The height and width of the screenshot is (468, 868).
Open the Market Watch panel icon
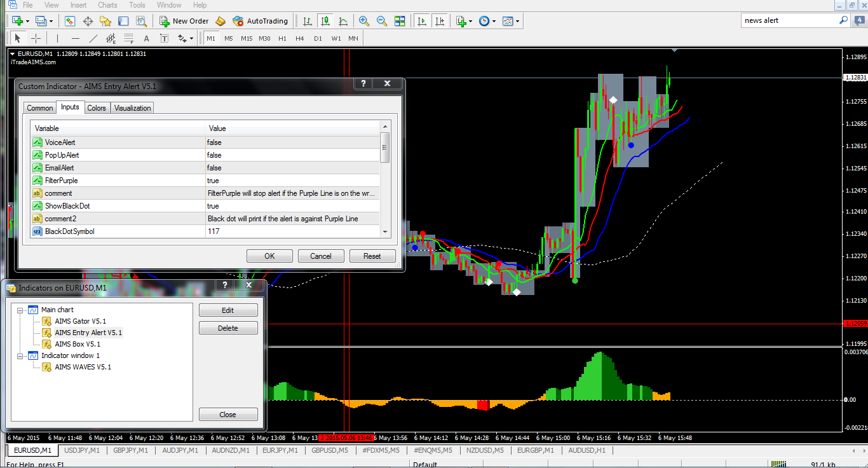coord(70,21)
